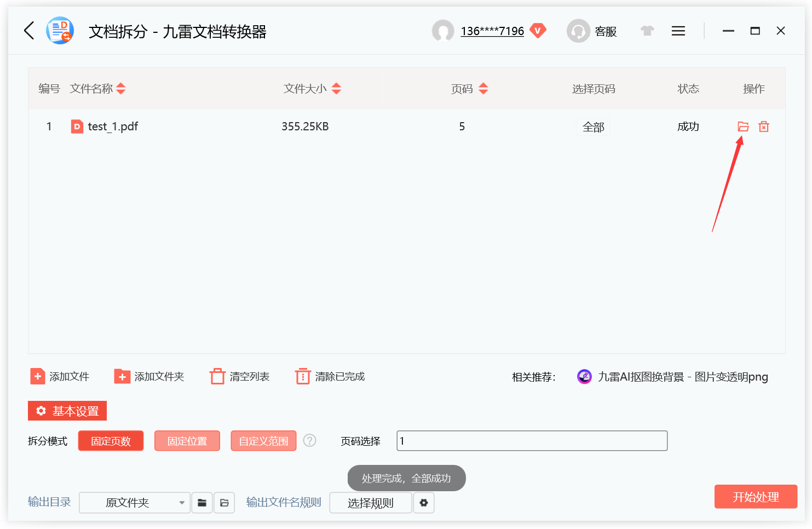
Task: Open the filename rule settings gear
Action: pos(424,502)
